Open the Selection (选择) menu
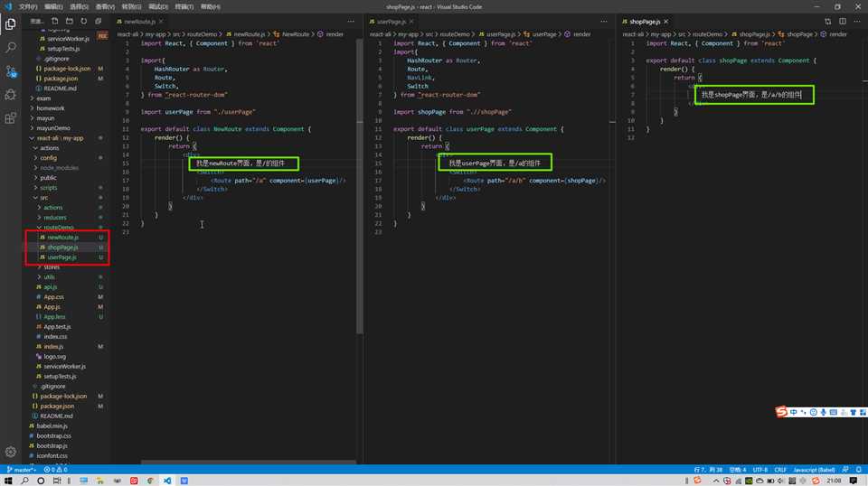Image resolution: width=868 pixels, height=486 pixels. click(80, 6)
